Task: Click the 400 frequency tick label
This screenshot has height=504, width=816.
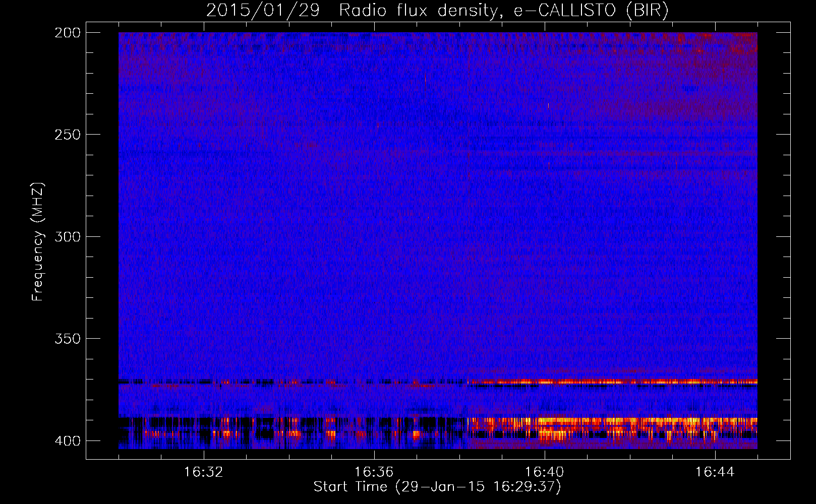Action: pyautogui.click(x=68, y=441)
